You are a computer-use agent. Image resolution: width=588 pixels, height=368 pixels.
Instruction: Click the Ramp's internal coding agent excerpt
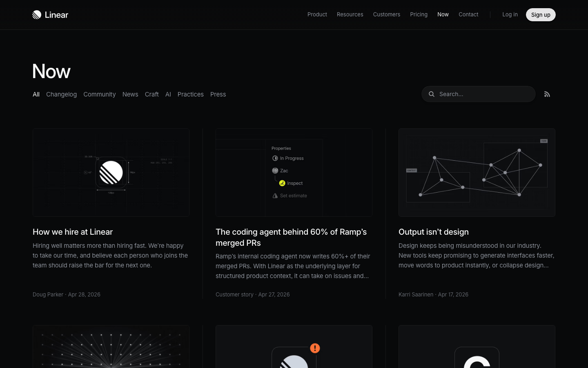click(x=293, y=266)
